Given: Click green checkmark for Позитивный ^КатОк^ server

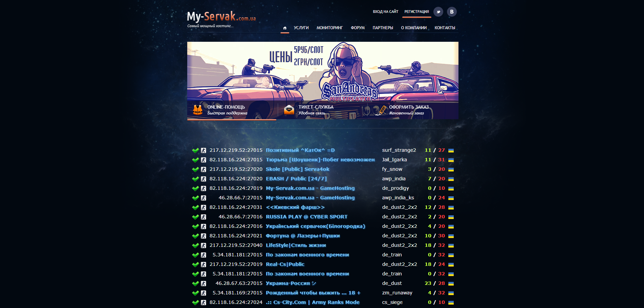Looking at the screenshot, I should 195,150.
